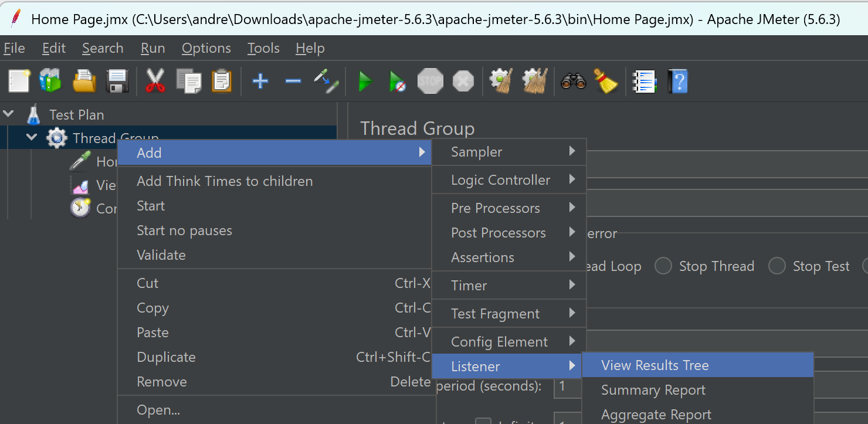Open the Run menu

click(x=152, y=48)
